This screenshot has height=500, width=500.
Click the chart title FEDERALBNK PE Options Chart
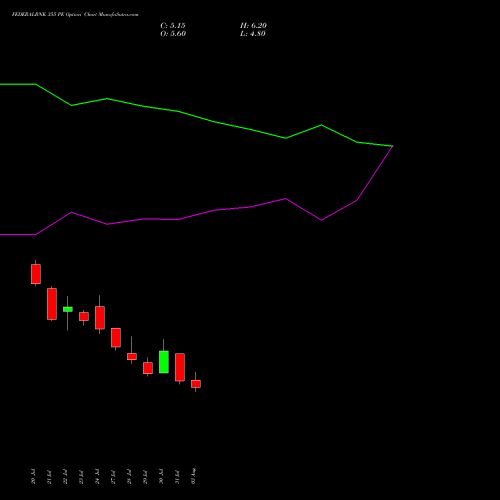tap(75, 14)
